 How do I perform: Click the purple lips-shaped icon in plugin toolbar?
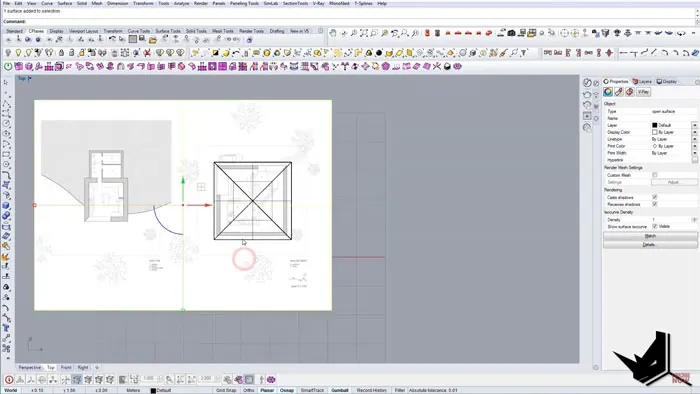pos(457,66)
